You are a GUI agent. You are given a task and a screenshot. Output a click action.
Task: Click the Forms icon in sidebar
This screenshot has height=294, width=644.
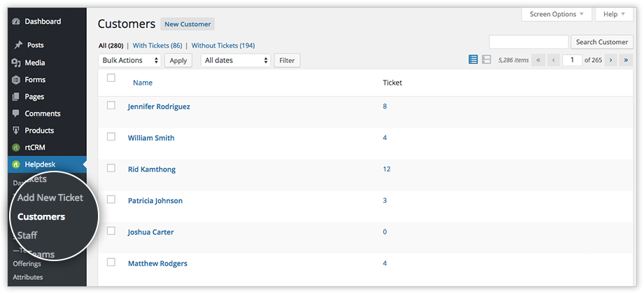[x=16, y=80]
